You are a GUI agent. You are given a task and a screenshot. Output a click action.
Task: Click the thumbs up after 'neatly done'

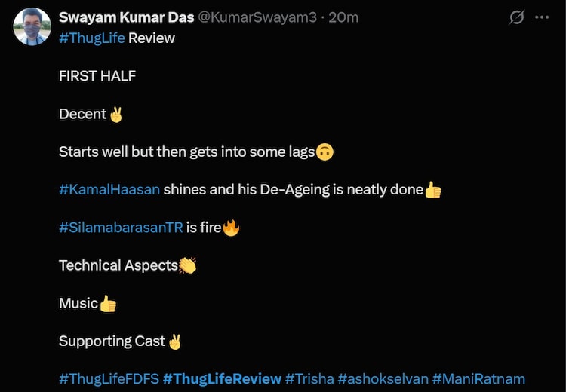[433, 189]
